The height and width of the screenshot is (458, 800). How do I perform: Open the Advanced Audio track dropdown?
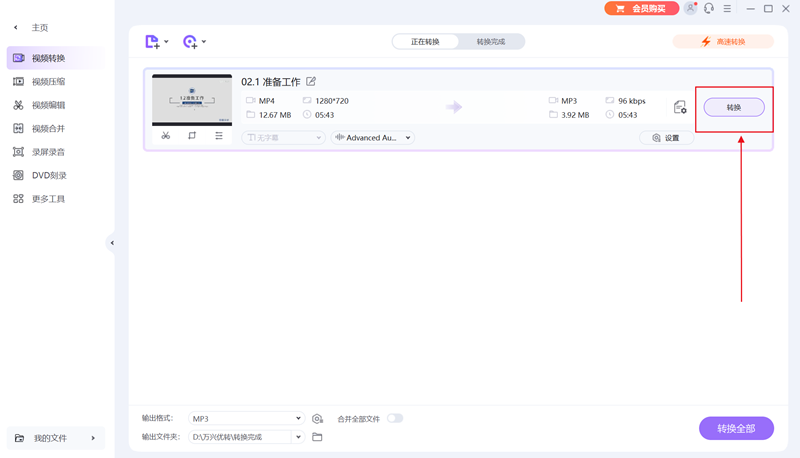(372, 138)
